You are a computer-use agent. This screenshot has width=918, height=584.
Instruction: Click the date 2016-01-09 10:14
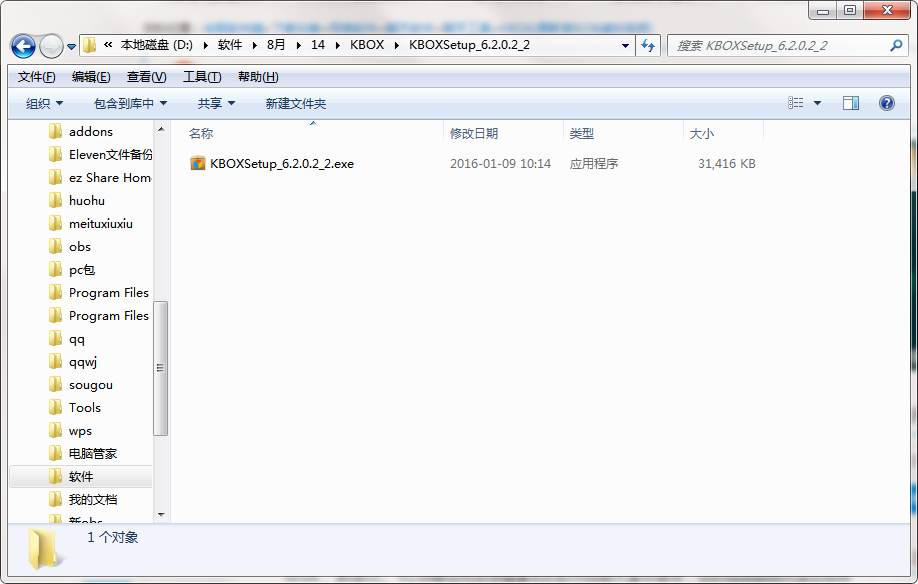coord(500,164)
